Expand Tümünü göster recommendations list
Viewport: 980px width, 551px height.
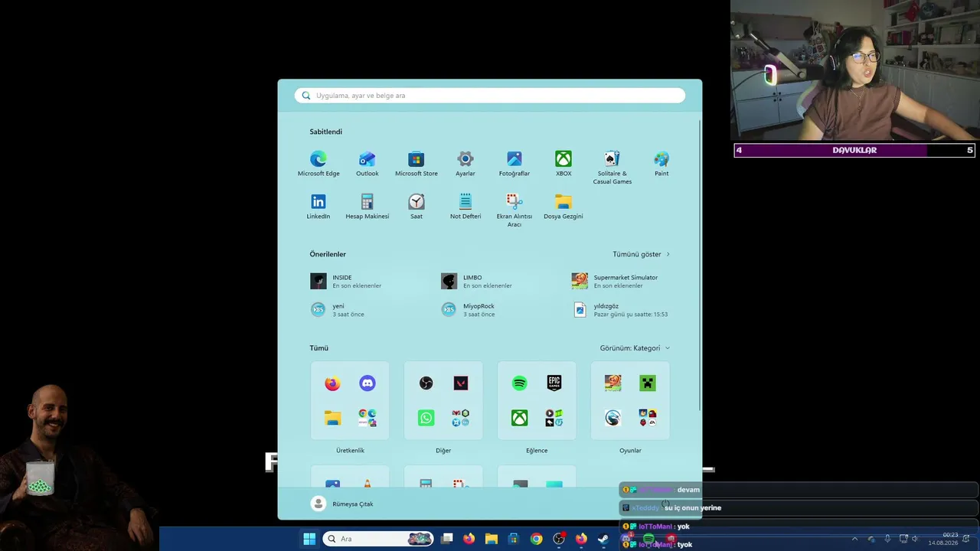(641, 254)
